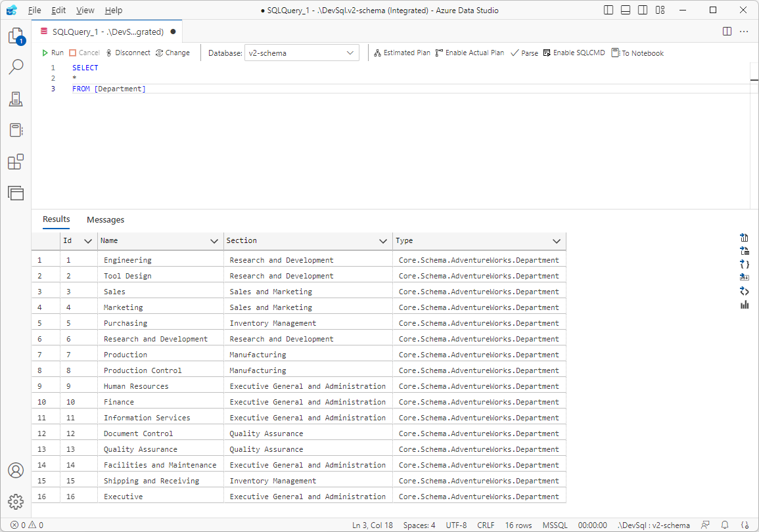Screen dimensions: 759x532
Task: Open the Section column filter dropdown
Action: pyautogui.click(x=383, y=241)
